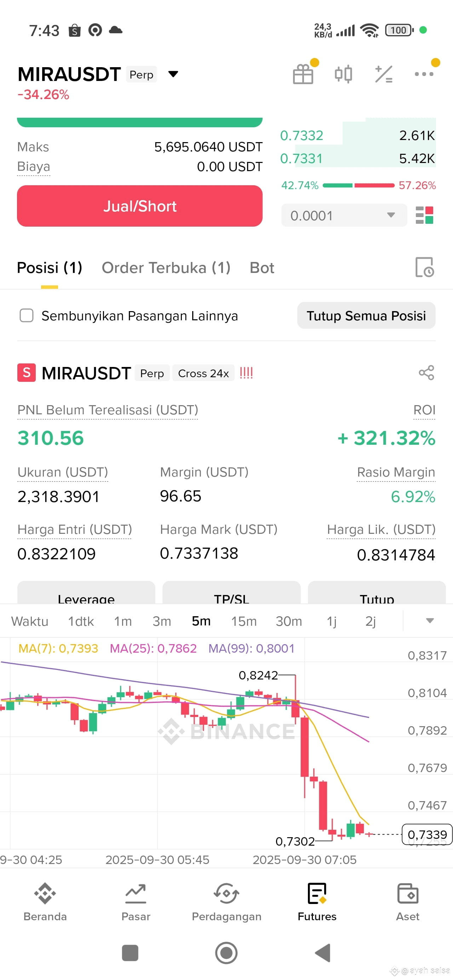
Task: Tap the Leverage button
Action: click(x=86, y=593)
